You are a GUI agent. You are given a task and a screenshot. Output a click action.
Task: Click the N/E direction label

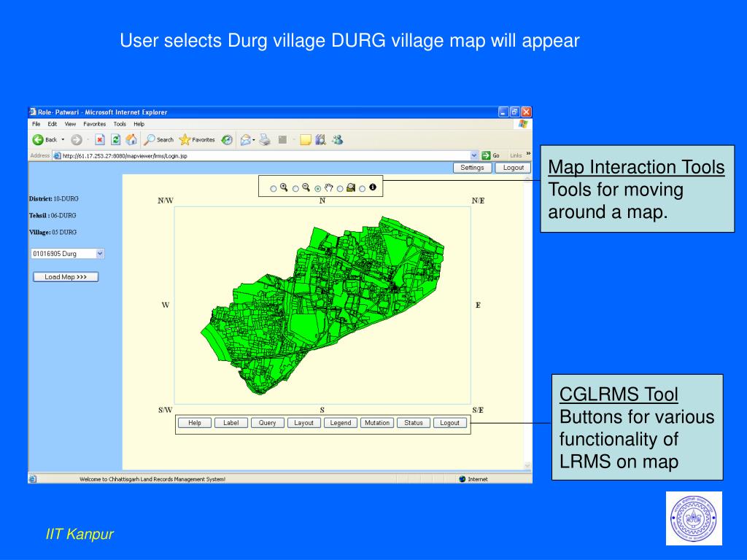click(478, 201)
